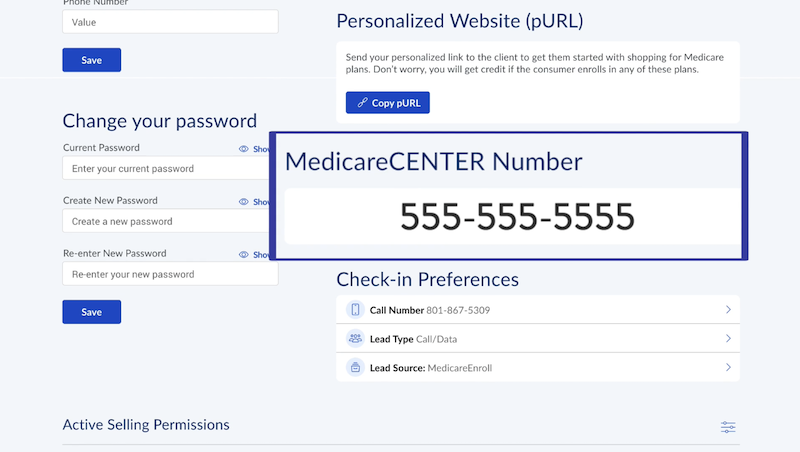The width and height of the screenshot is (800, 452).
Task: Select the Create a new password field
Action: pyautogui.click(x=166, y=221)
